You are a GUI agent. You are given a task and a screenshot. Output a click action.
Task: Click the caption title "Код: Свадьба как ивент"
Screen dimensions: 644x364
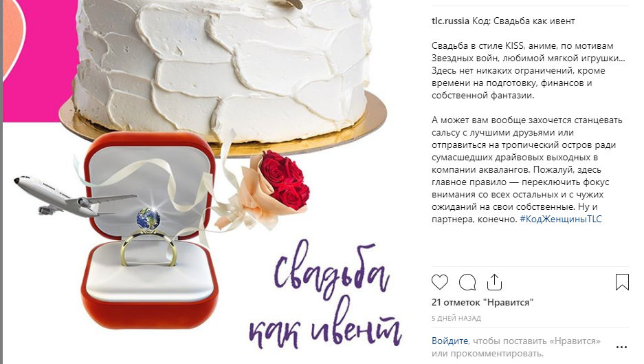coord(523,21)
